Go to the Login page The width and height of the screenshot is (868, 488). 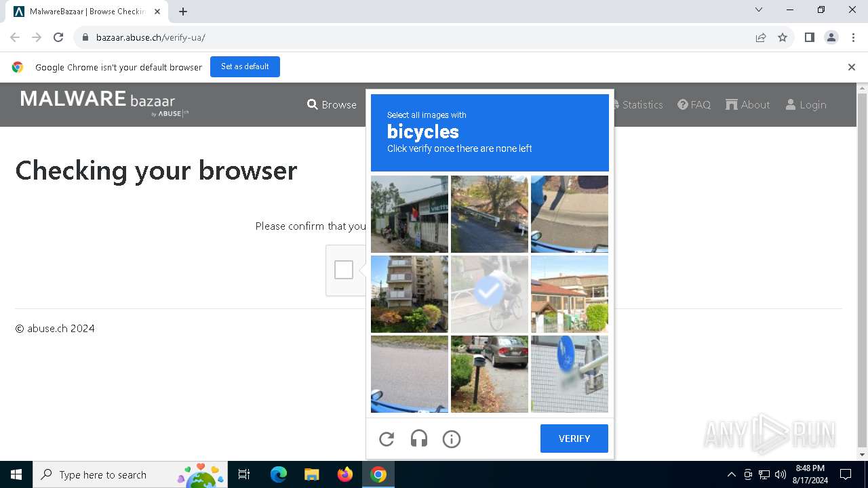pyautogui.click(x=806, y=104)
